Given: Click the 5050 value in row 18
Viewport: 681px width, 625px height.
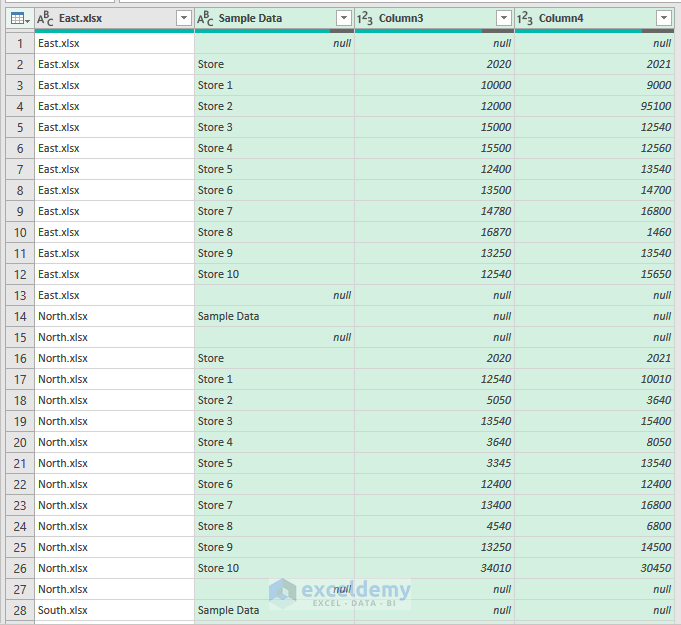Looking at the screenshot, I should pos(499,400).
